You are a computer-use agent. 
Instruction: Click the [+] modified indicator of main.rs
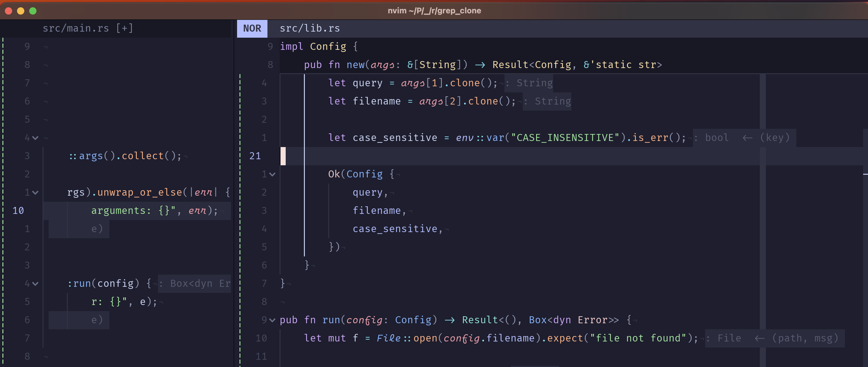pyautogui.click(x=124, y=28)
